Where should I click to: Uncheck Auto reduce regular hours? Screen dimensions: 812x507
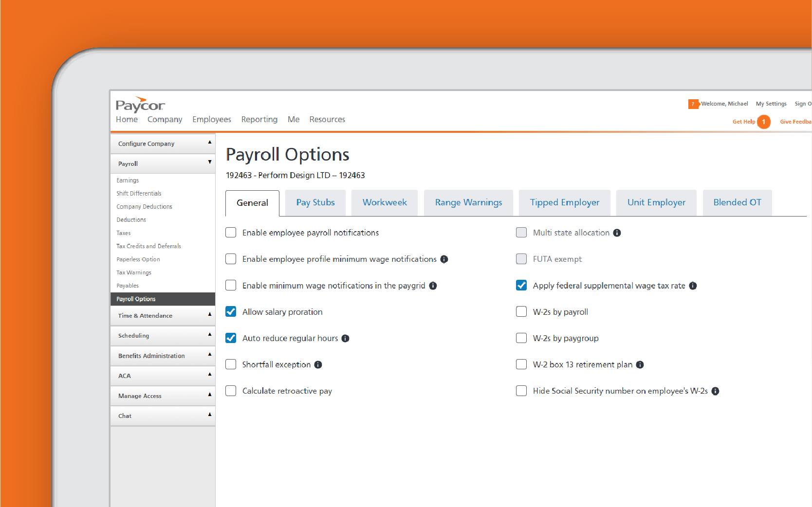coord(231,338)
